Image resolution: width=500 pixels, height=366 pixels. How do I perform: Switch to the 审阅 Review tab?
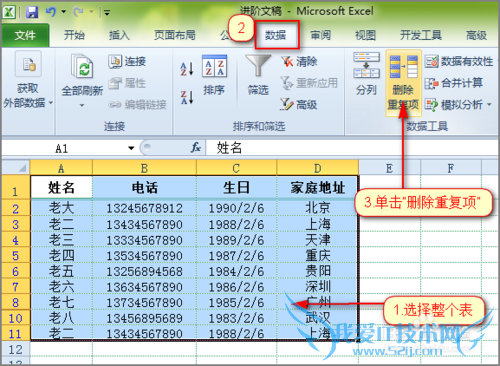pos(321,35)
